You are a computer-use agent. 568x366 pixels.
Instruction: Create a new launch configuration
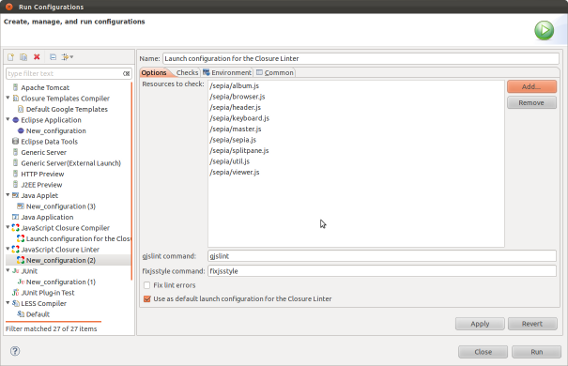coord(11,57)
